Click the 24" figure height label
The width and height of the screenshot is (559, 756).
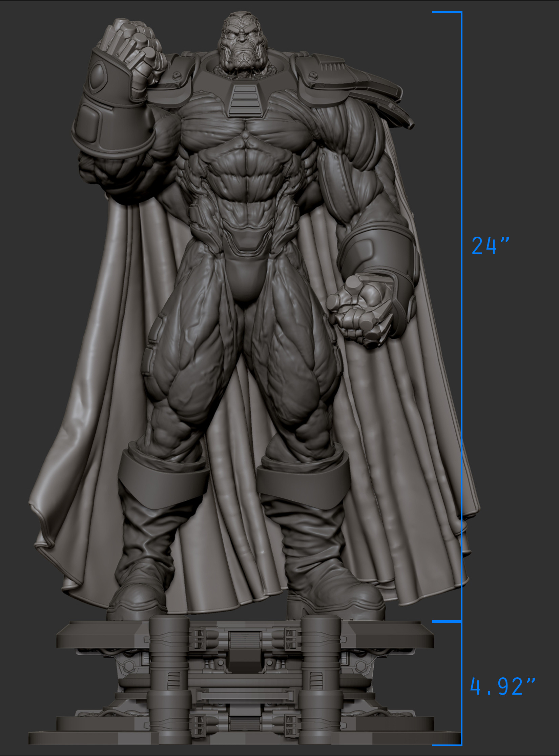click(x=490, y=246)
